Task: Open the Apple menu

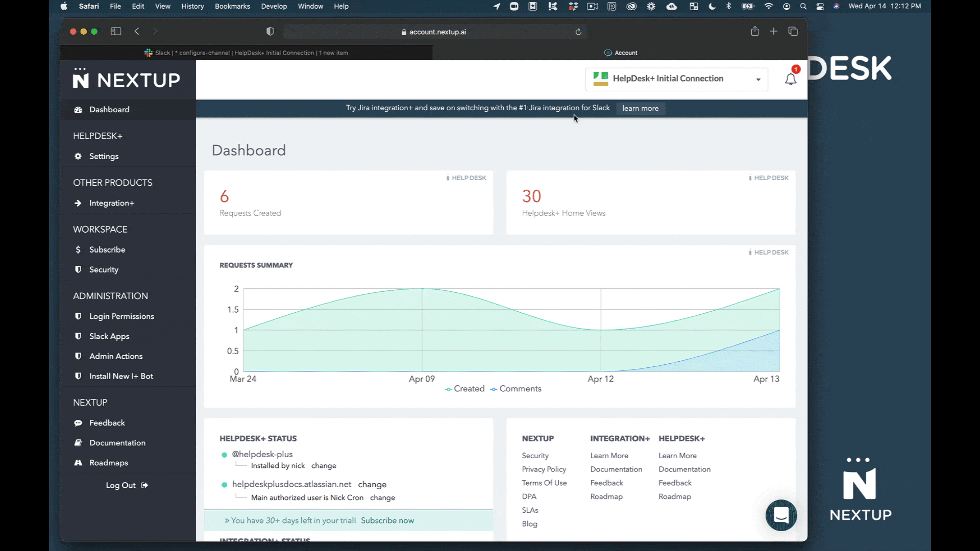Action: point(64,6)
